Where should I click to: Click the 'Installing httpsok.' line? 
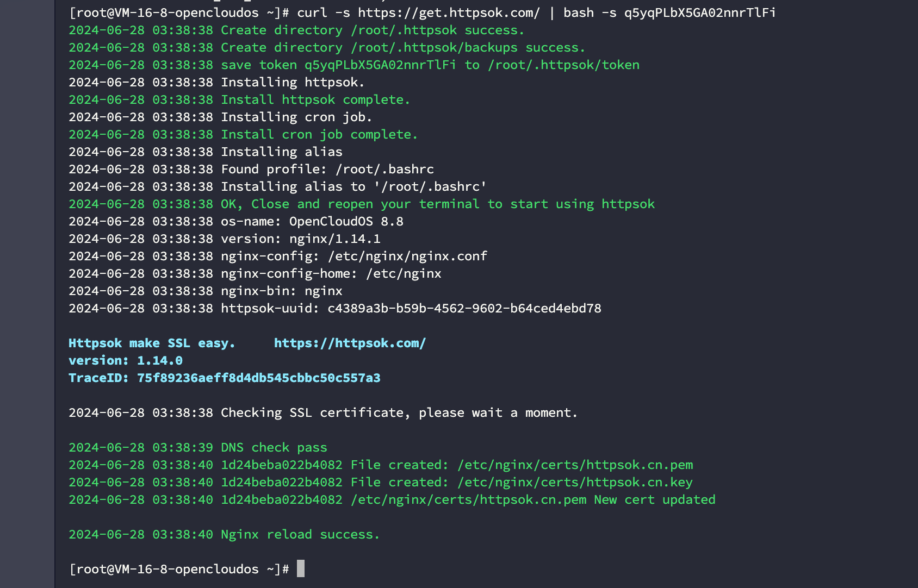coord(216,82)
